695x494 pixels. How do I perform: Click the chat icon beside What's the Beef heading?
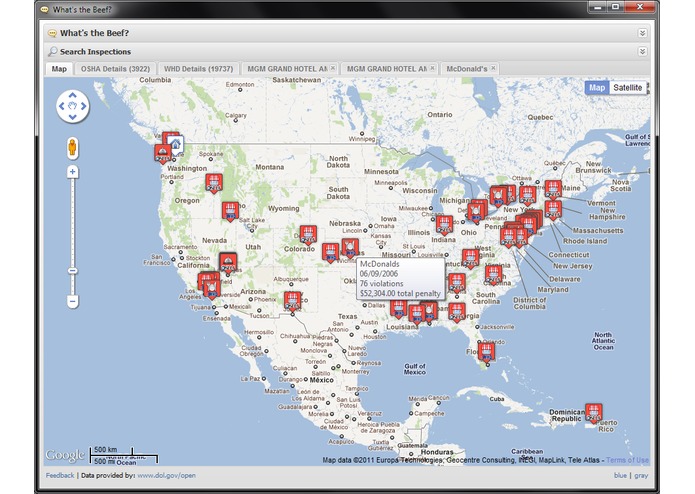53,33
